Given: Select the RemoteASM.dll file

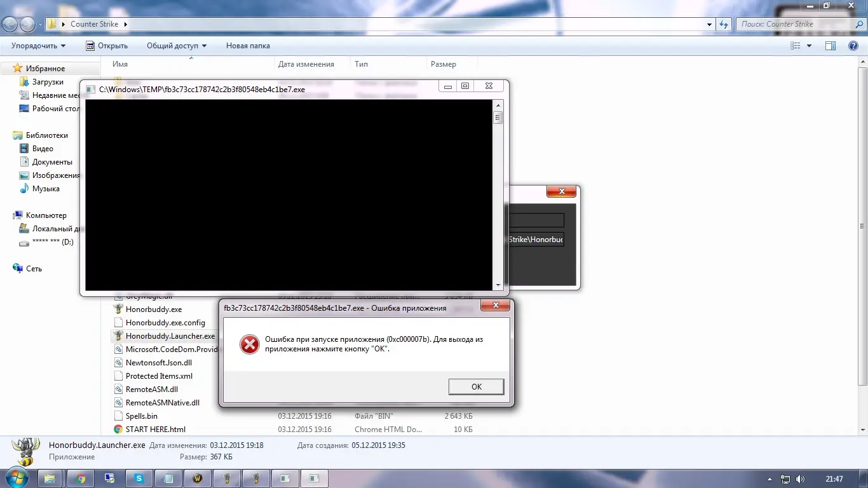Looking at the screenshot, I should pos(152,390).
